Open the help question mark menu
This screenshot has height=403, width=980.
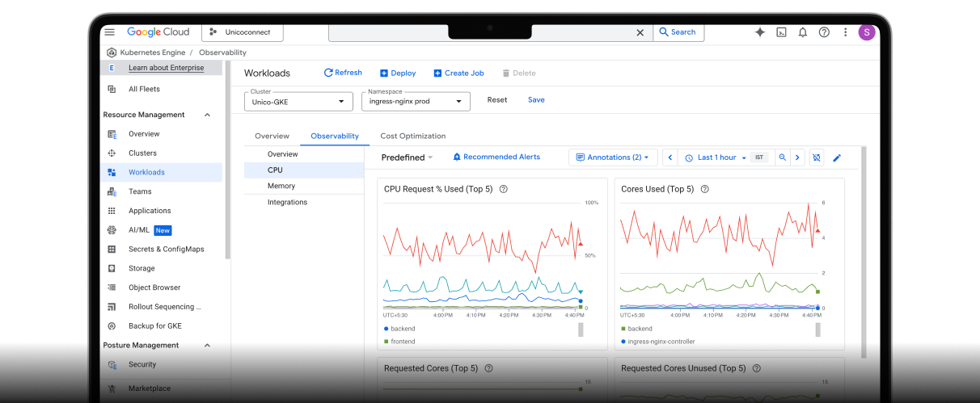pyautogui.click(x=824, y=32)
